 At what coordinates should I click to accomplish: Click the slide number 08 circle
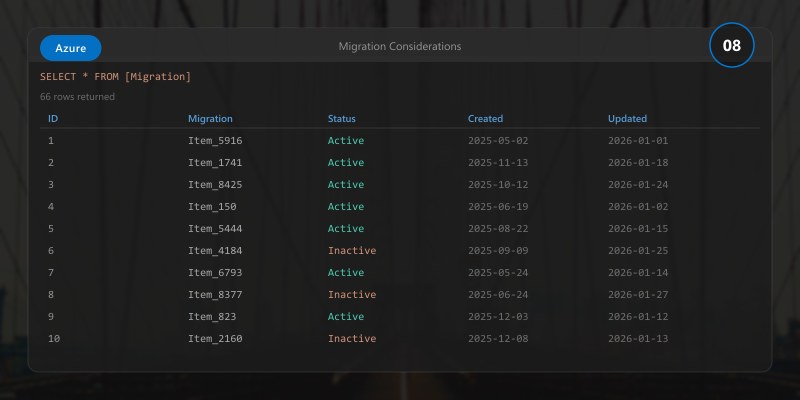(732, 45)
